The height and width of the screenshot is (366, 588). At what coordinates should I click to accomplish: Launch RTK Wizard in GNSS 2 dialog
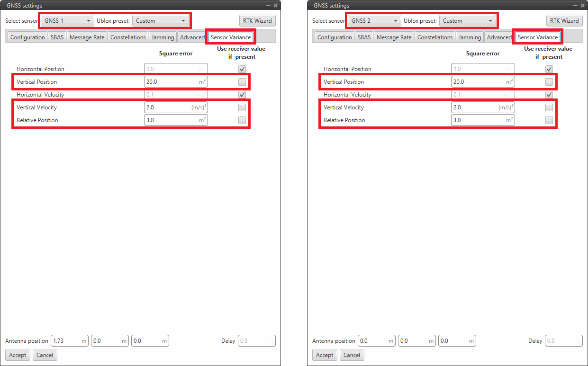tap(564, 21)
